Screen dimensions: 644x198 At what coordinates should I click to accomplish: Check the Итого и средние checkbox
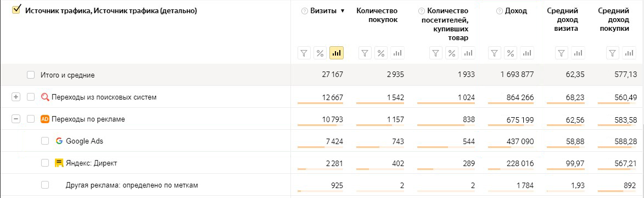click(31, 75)
